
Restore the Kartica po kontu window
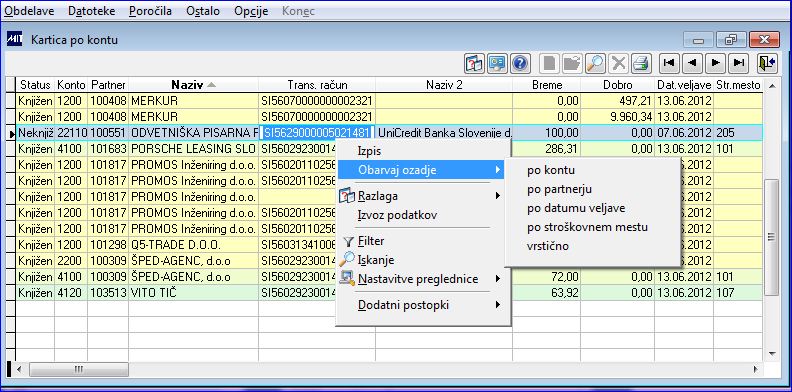[731, 39]
